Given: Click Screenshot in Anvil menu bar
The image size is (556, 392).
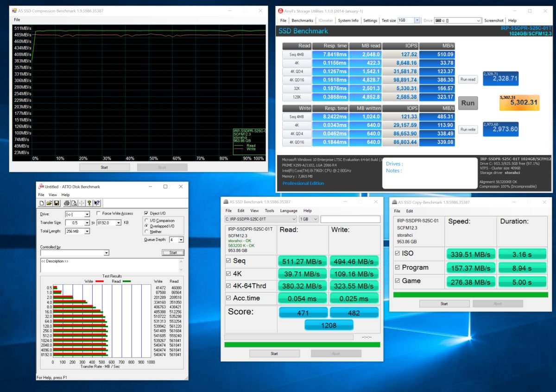Looking at the screenshot, I should point(494,20).
